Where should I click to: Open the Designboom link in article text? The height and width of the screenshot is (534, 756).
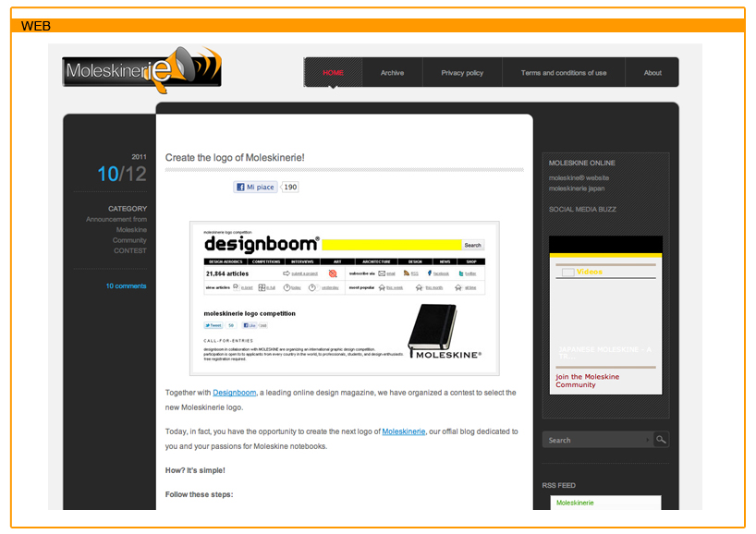click(235, 393)
